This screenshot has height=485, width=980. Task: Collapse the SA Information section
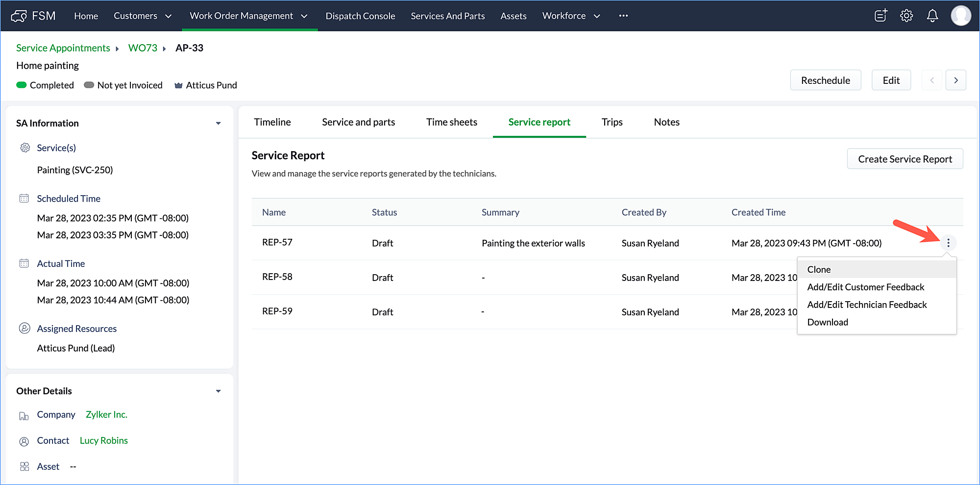point(219,123)
